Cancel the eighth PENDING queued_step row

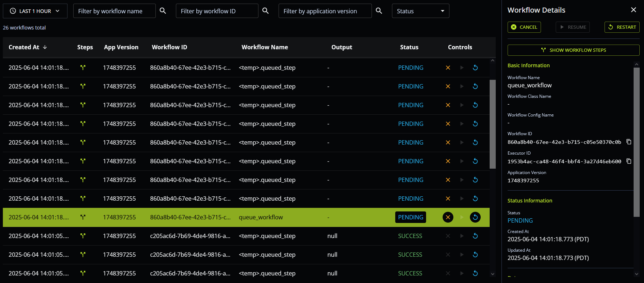[448, 198]
